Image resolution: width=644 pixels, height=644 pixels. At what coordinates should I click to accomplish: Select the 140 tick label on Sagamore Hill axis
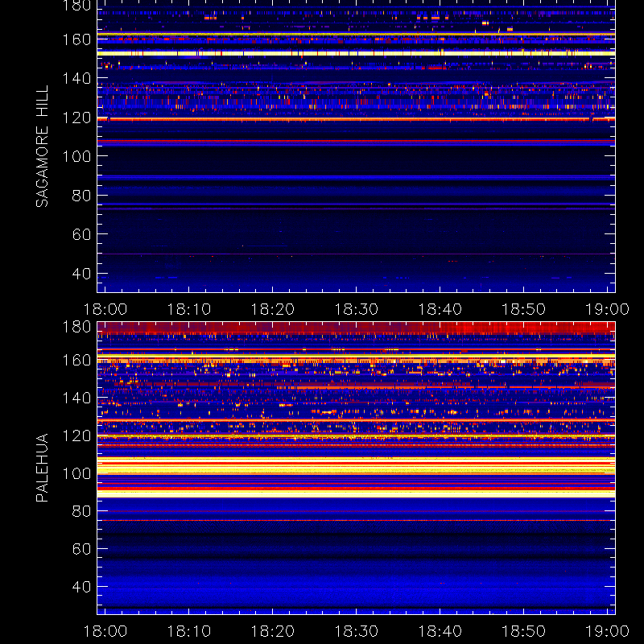76,78
